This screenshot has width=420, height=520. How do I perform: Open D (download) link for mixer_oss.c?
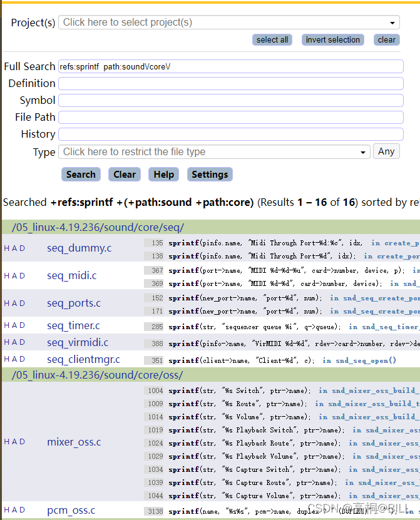pos(23,442)
